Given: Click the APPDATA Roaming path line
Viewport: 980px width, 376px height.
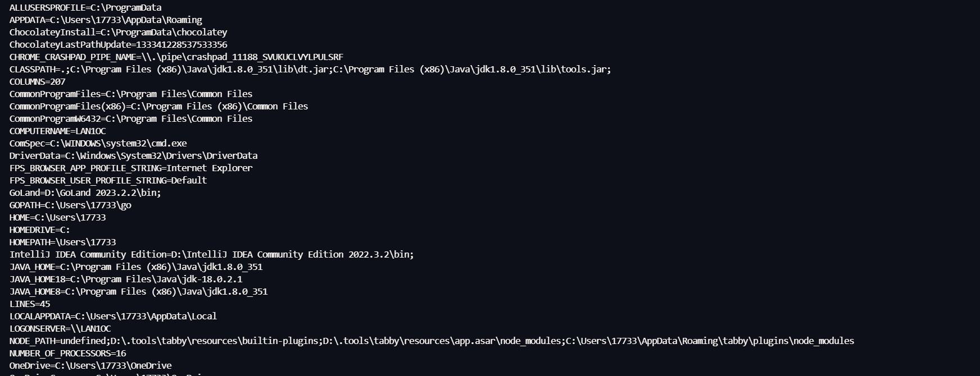Looking at the screenshot, I should (x=106, y=20).
